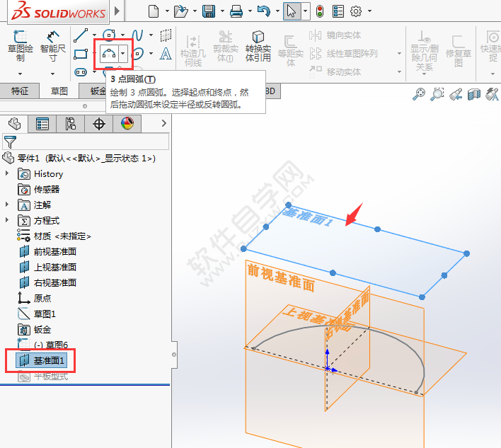Screen dimensions: 501x448
Task: Click the 等距实体 button
Action: click(290, 51)
